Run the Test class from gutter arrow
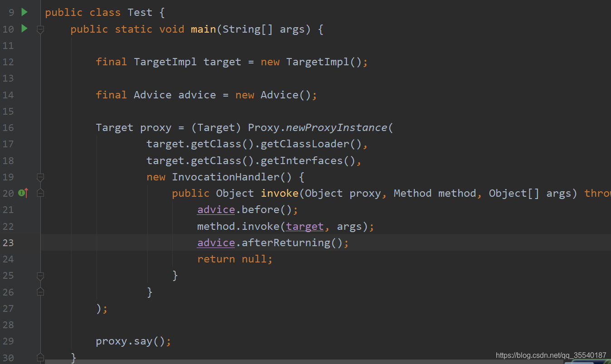 24,12
